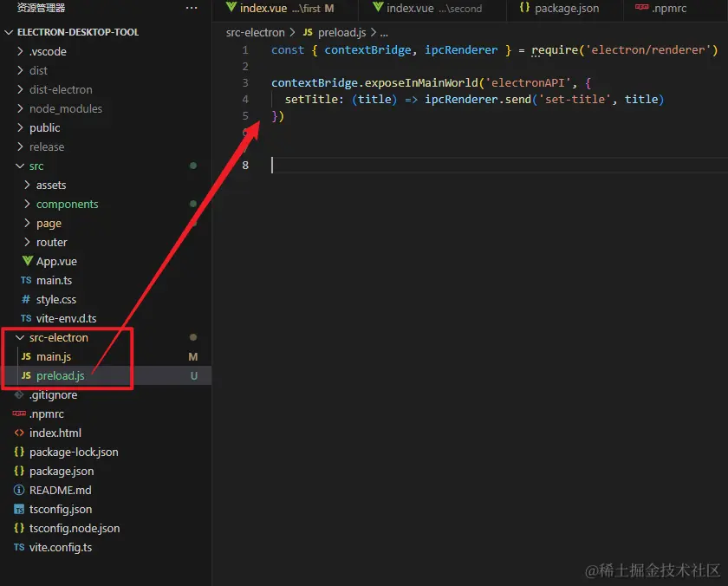Click the braces icon of package-lock.json
Image resolution: width=728 pixels, height=586 pixels.
[x=19, y=452]
